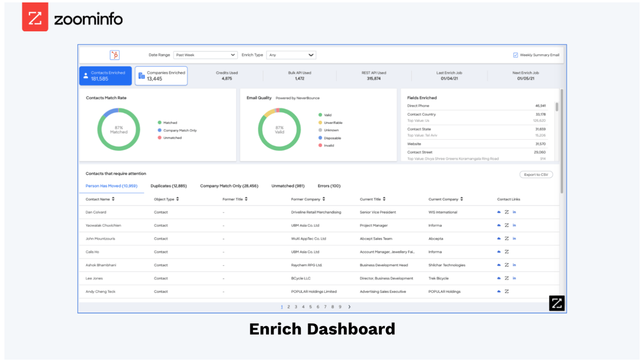Click the HubSpot logo icon
Viewport: 644px width, 362px height.
115,55
